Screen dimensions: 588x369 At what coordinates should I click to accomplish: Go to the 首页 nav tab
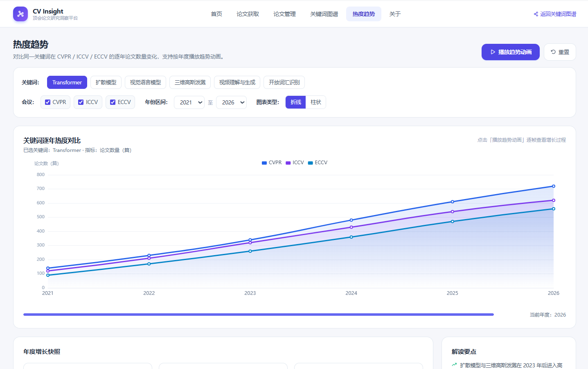(x=216, y=14)
